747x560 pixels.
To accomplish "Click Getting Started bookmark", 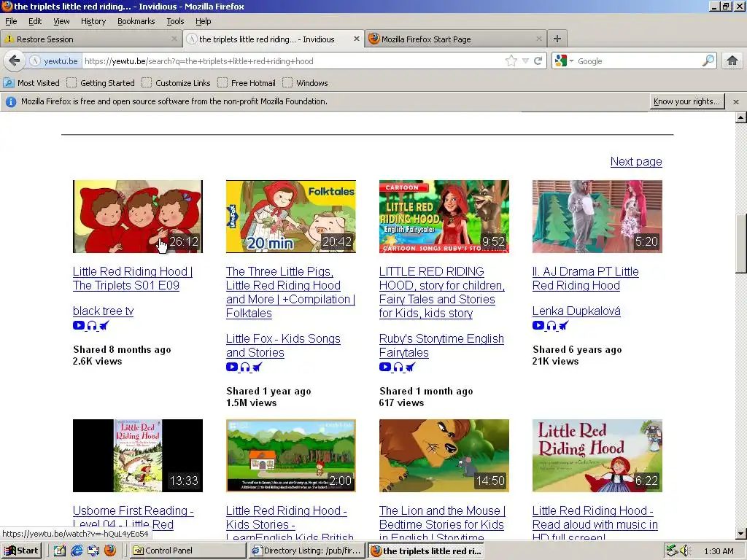I will [x=101, y=83].
